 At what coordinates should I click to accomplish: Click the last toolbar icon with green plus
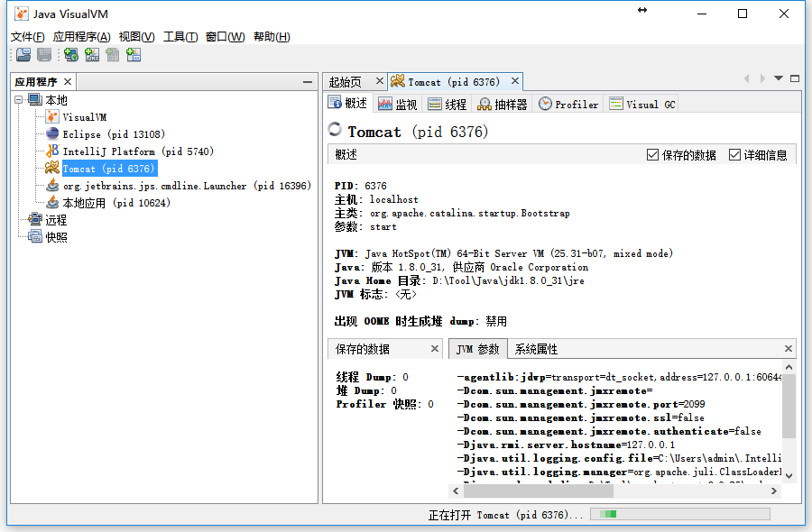[x=134, y=54]
